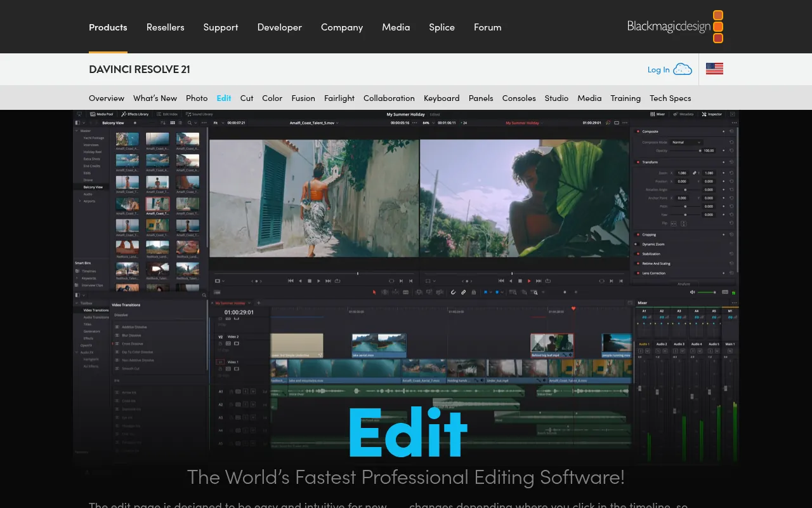Click the position lock padlock icon
The height and width of the screenshot is (508, 812).
(x=473, y=292)
